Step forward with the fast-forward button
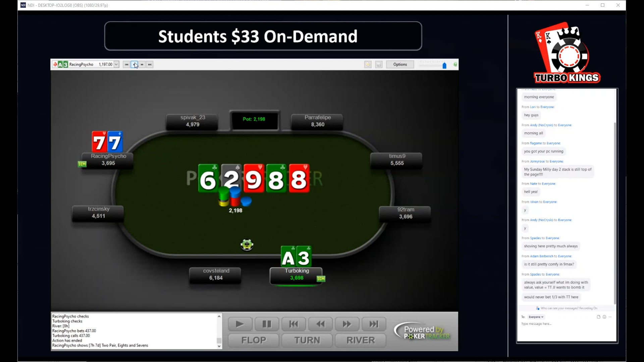 [347, 324]
